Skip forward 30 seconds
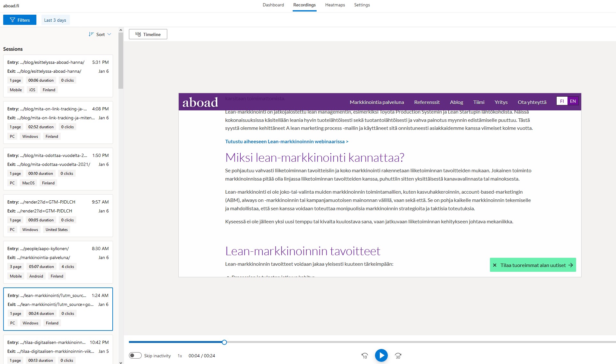This screenshot has width=616, height=364. (398, 356)
